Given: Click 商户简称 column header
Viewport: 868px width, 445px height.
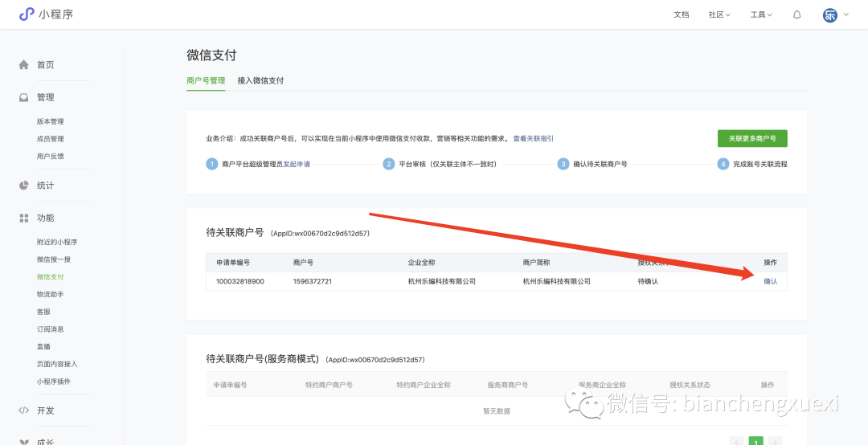Looking at the screenshot, I should [x=536, y=263].
